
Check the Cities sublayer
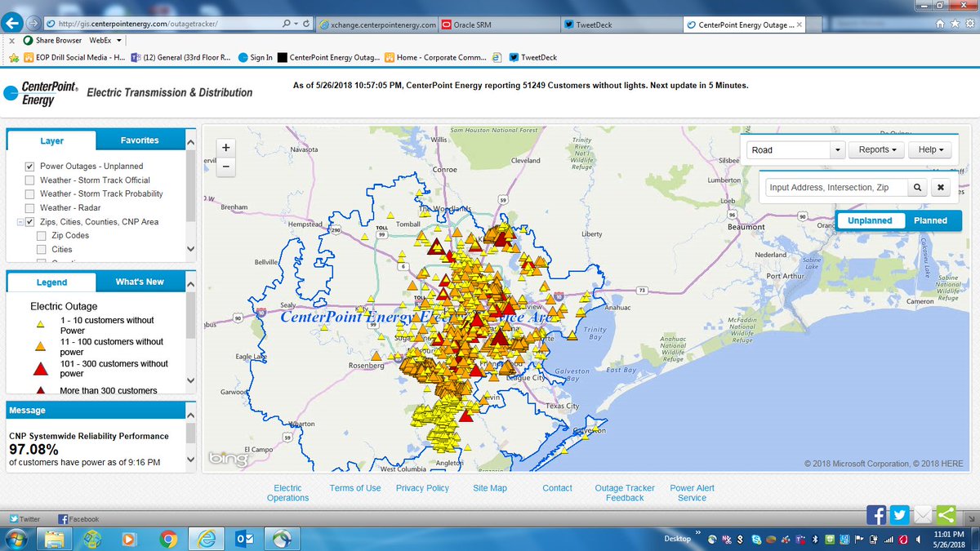point(41,250)
